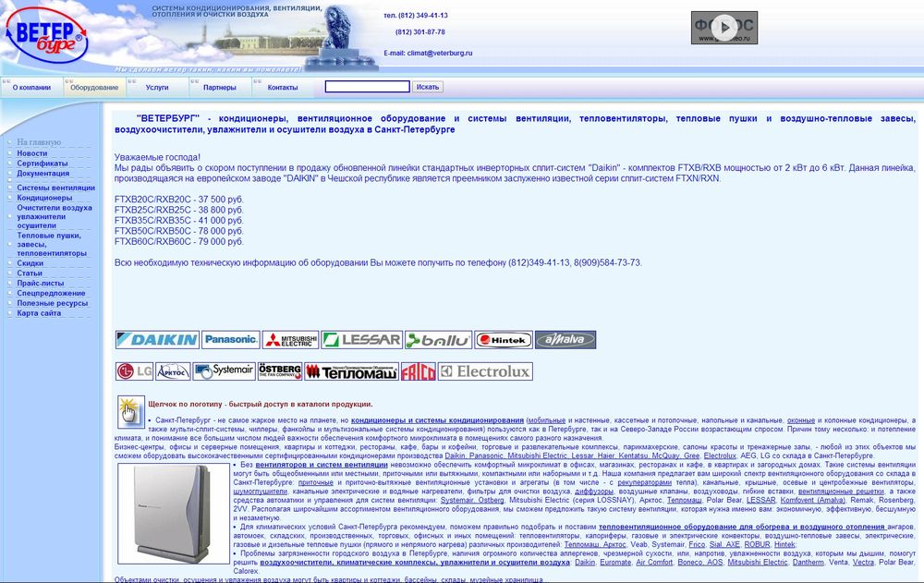Open the Арктос brand logo catalog
The image size is (924, 583).
click(x=173, y=371)
